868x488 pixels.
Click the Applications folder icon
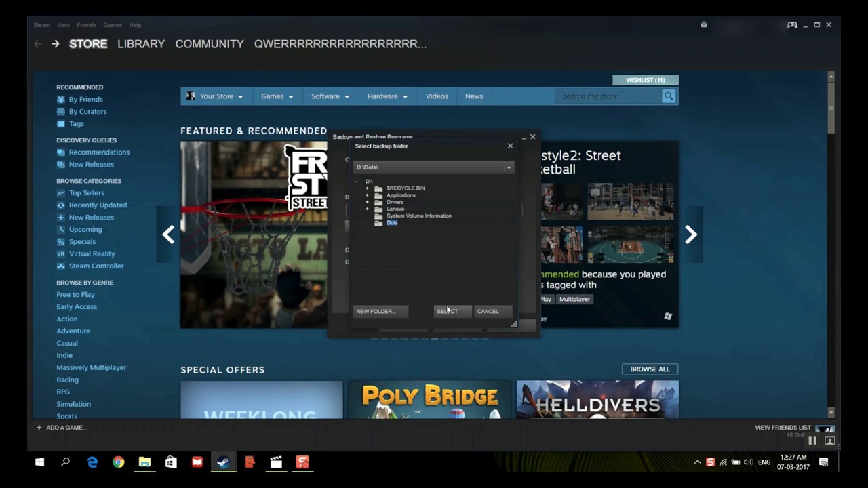point(378,195)
